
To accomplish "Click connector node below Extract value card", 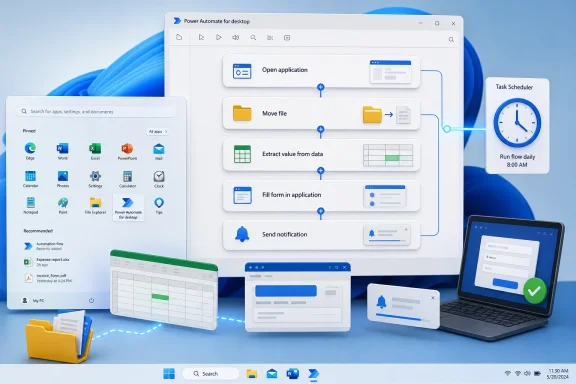I will [321, 171].
